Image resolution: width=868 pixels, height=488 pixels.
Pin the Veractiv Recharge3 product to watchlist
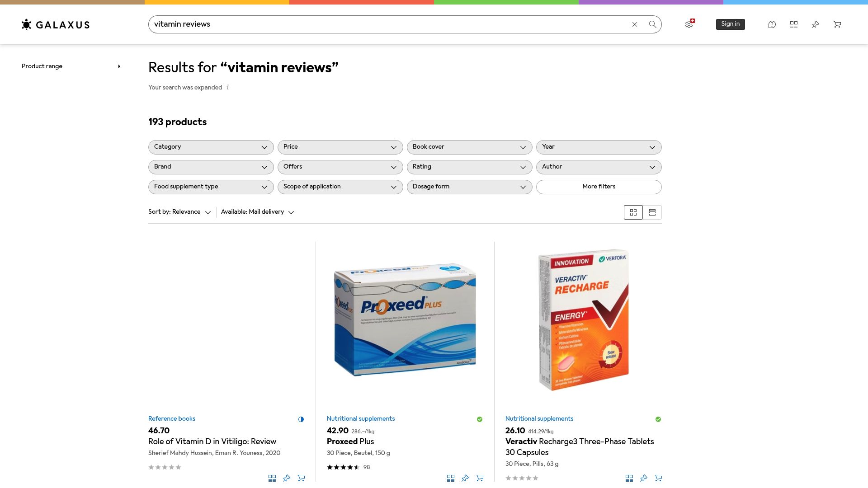click(643, 478)
